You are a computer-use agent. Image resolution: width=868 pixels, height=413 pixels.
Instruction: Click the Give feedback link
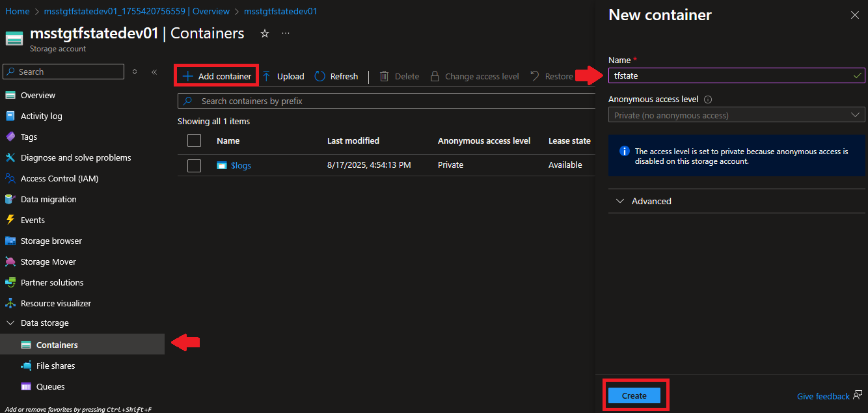pos(823,396)
